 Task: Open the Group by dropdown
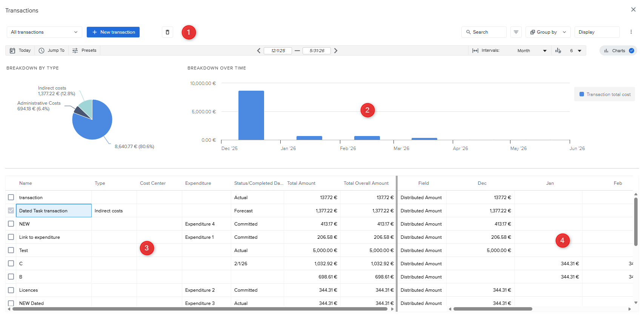(548, 32)
